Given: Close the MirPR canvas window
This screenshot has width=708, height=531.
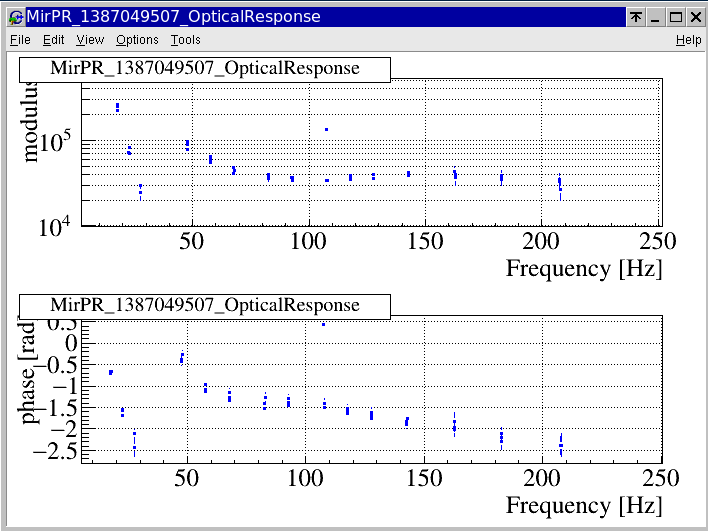Looking at the screenshot, I should (695, 17).
